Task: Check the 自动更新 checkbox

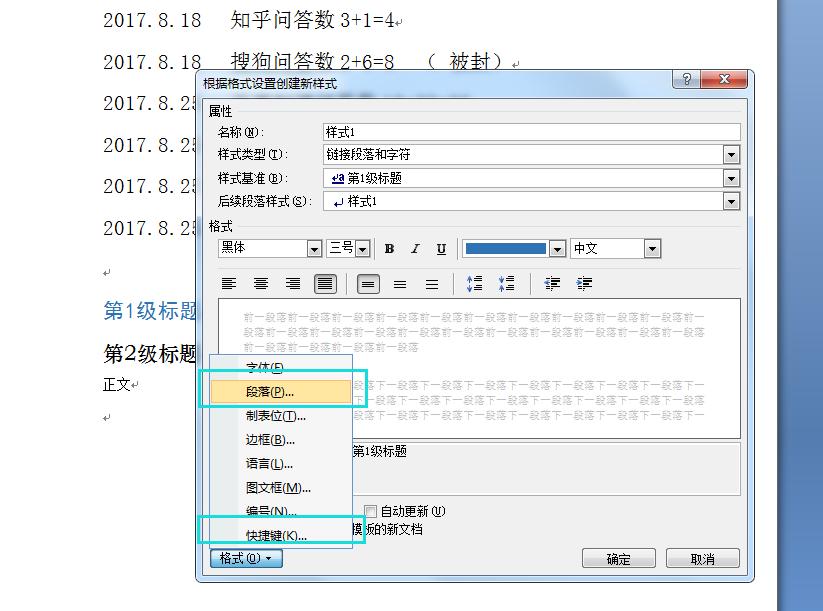Action: (x=371, y=510)
